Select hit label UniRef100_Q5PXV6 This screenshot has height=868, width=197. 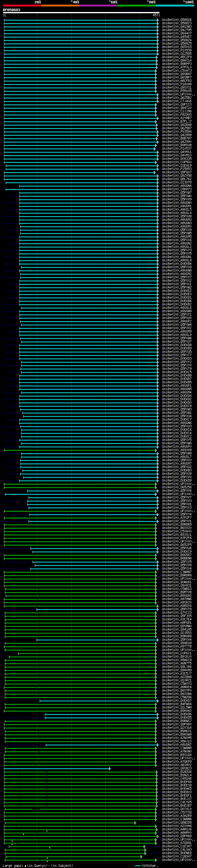coord(177,491)
